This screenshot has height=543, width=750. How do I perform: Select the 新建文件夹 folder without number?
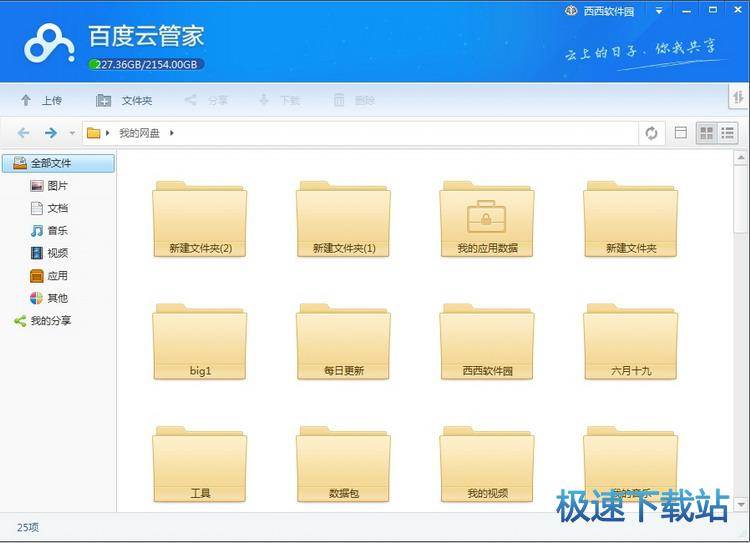pos(630,219)
